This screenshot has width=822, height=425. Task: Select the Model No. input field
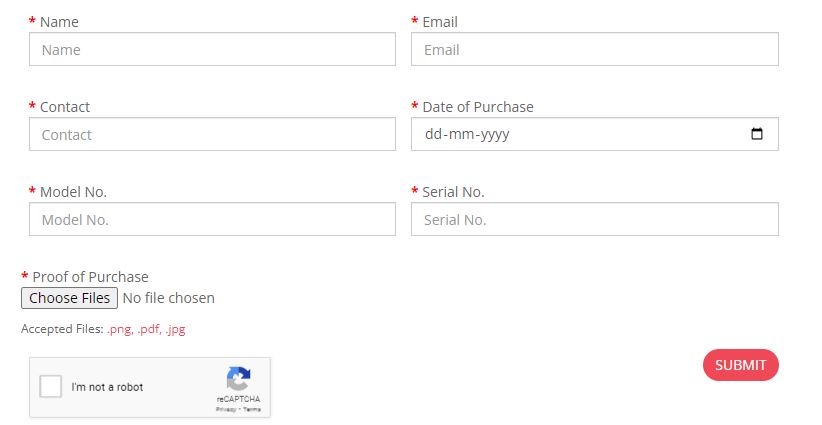click(x=212, y=220)
